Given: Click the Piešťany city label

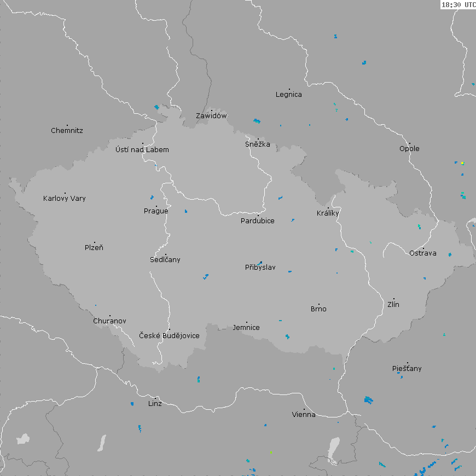Looking at the screenshot, I should 407,369.
